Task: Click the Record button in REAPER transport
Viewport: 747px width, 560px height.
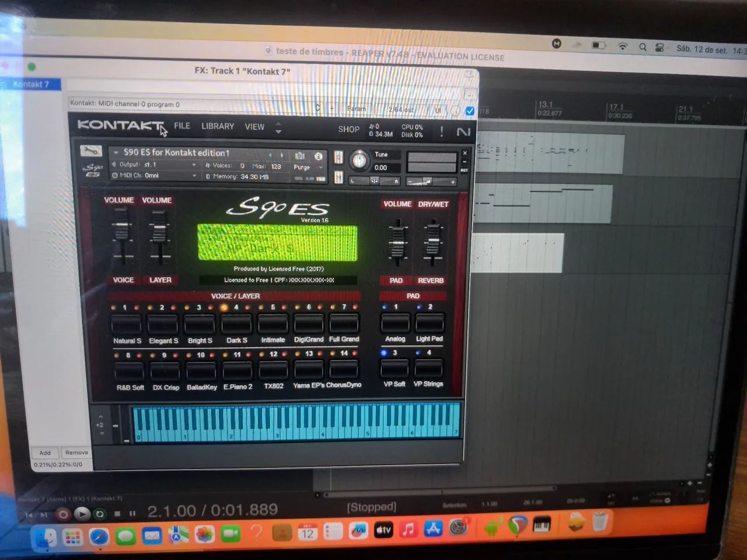Action: point(63,514)
